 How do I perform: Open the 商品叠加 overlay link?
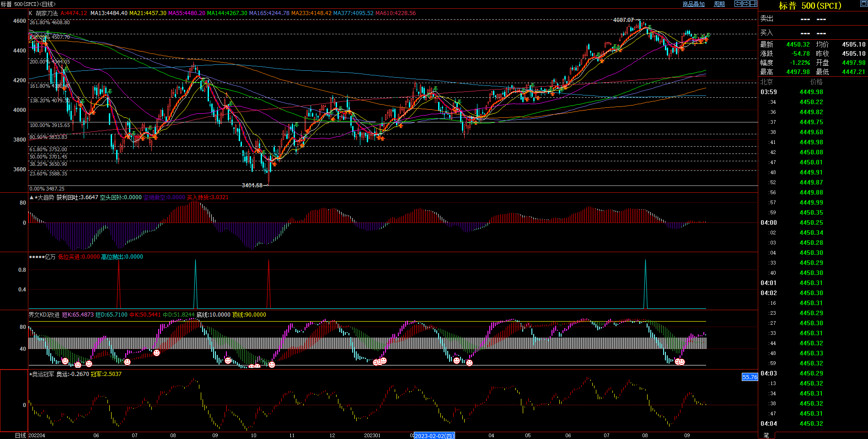tap(693, 4)
